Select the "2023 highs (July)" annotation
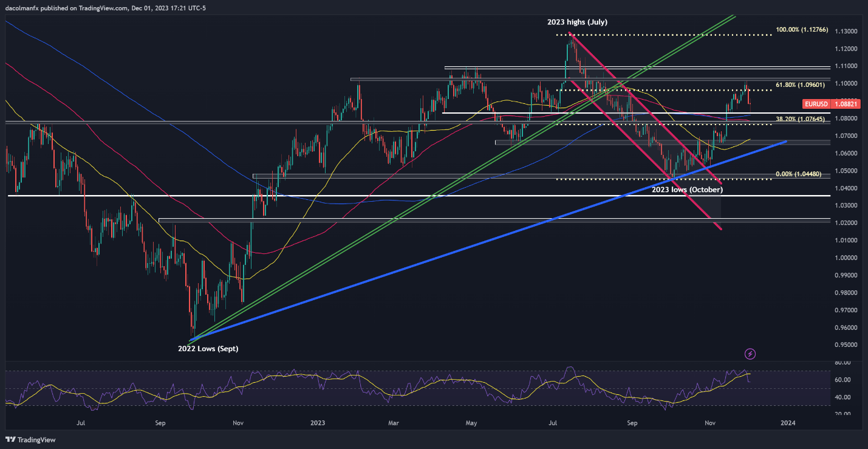The height and width of the screenshot is (449, 868). 576,22
